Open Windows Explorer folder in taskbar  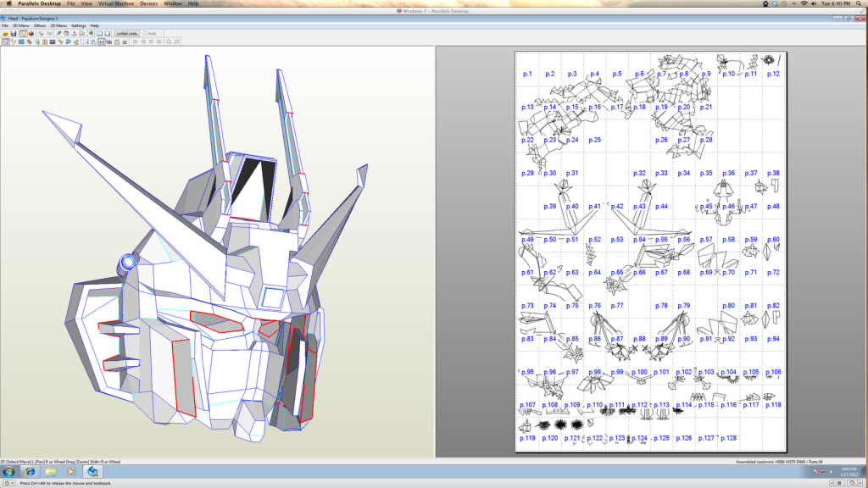[x=50, y=470]
